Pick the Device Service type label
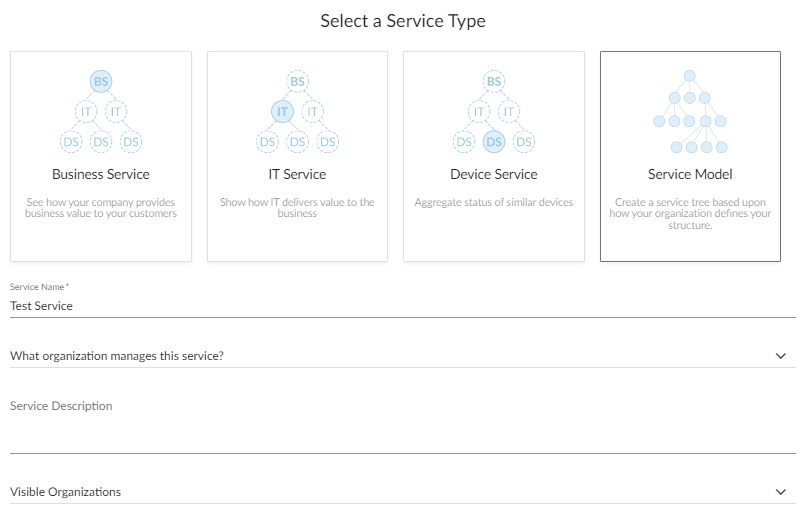The width and height of the screenshot is (805, 515). click(x=493, y=174)
